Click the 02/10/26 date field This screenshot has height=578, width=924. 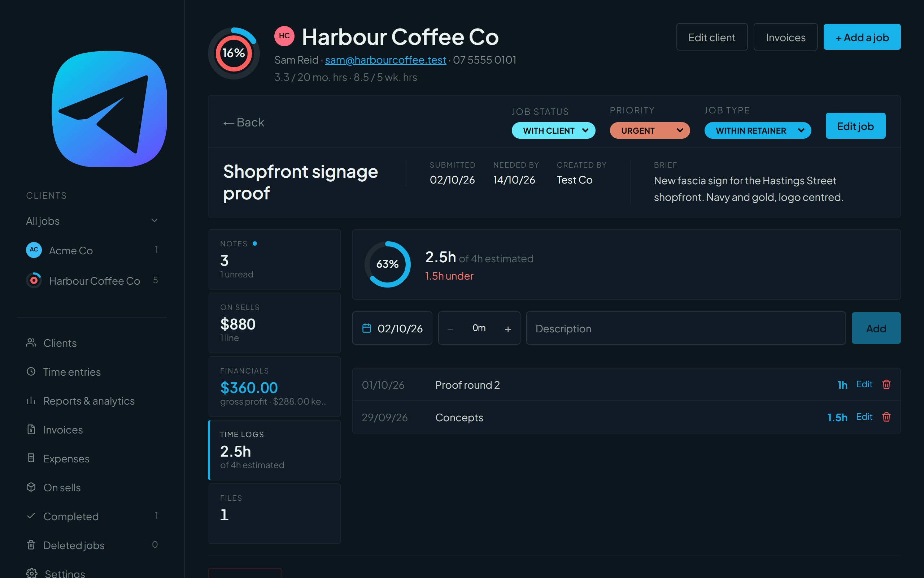point(392,328)
